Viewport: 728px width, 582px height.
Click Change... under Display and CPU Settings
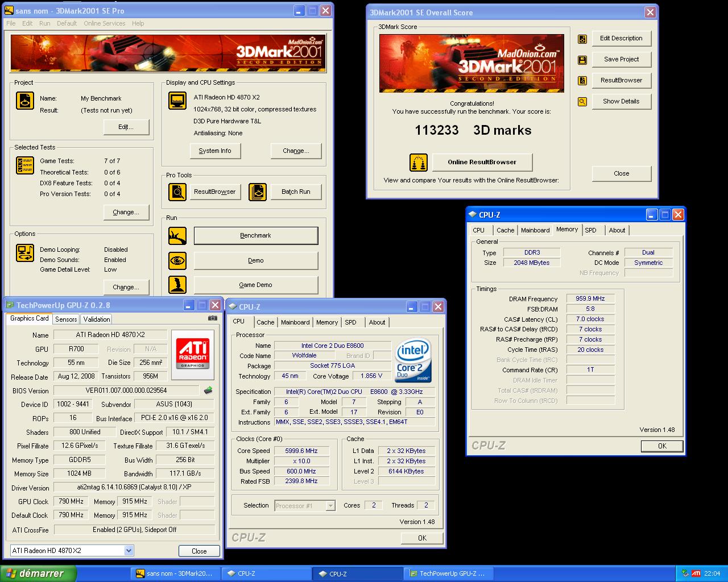[x=296, y=151]
